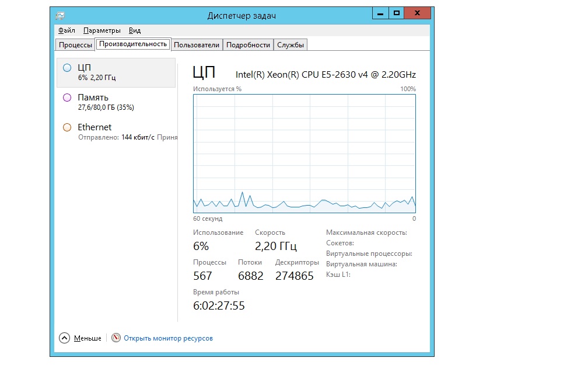Click the Процессы count 567

(202, 276)
